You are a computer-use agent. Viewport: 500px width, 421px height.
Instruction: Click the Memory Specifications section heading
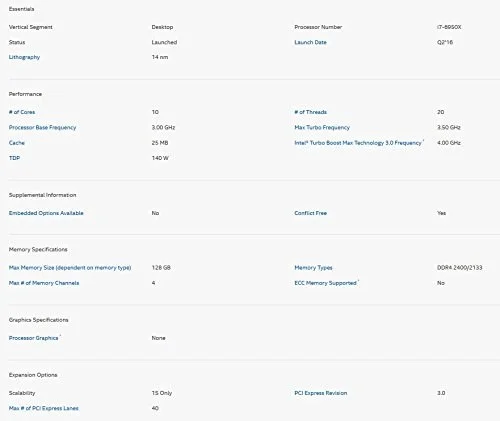click(38, 249)
